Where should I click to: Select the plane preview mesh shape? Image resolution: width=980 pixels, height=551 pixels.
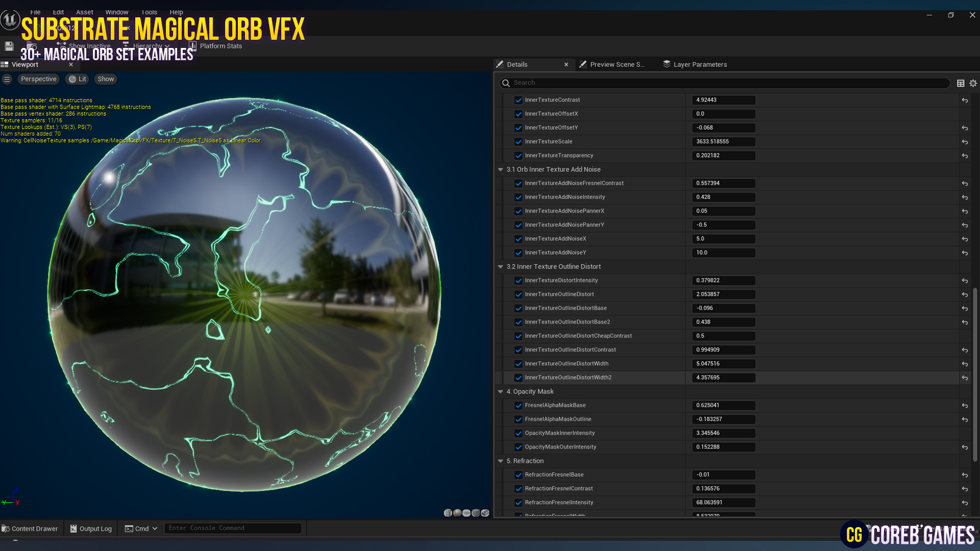467,513
